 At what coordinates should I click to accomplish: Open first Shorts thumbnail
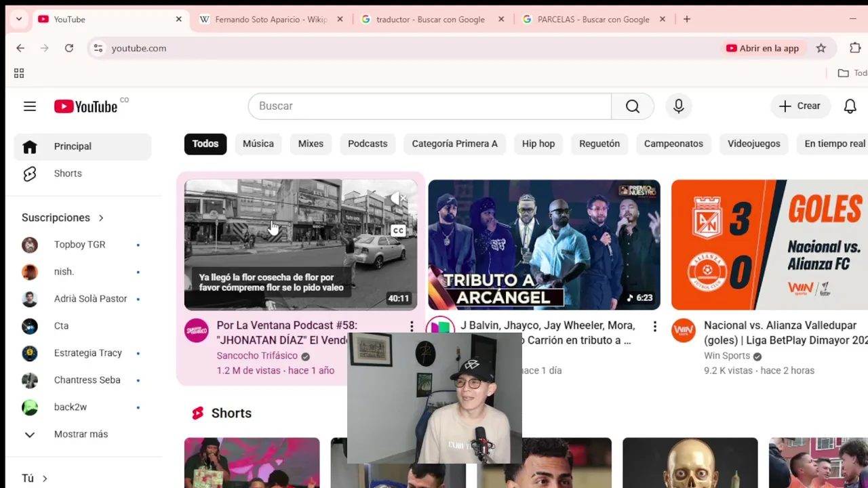[252, 463]
